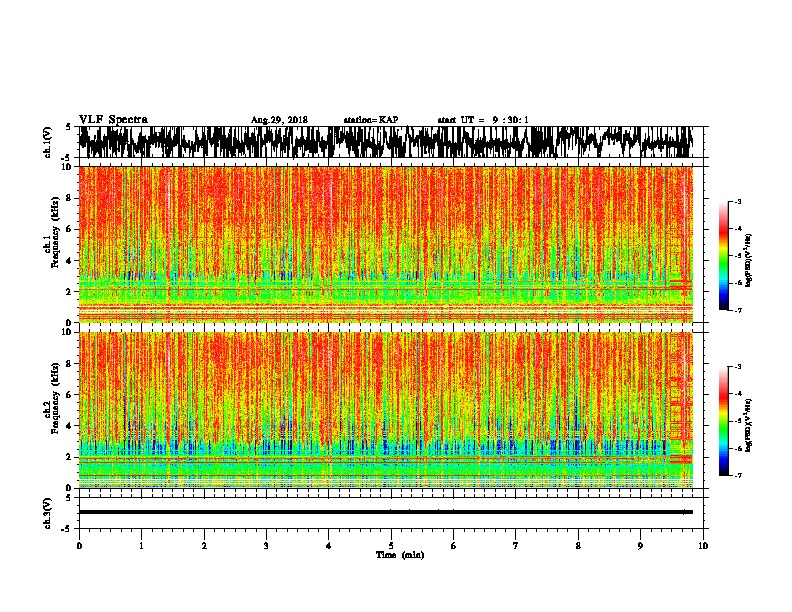Click inside the ch.2 spectrogram panel
The image size is (792, 612).
coord(386,410)
